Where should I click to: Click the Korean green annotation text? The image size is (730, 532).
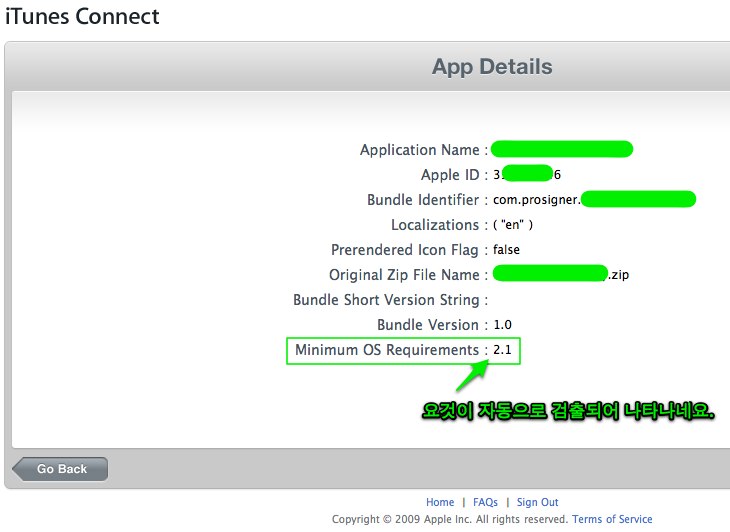coord(567,412)
